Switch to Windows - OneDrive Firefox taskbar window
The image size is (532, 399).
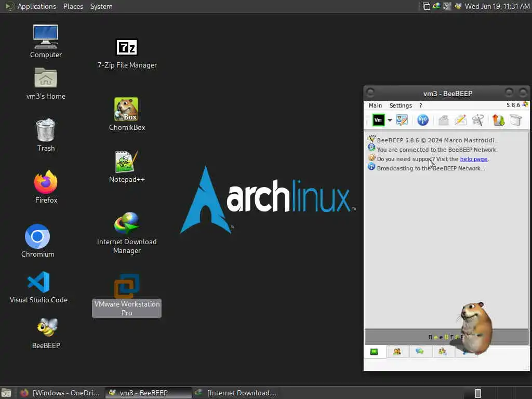coord(60,393)
